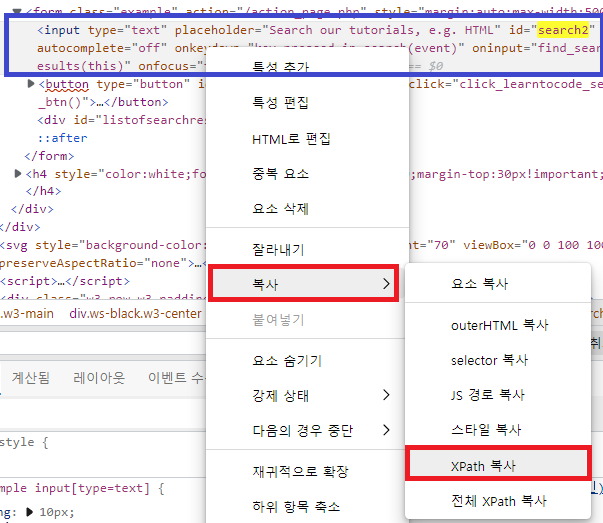Image resolution: width=603 pixels, height=523 pixels.
Task: Choose 'HTML로 편집' menu entry
Action: coord(307,138)
